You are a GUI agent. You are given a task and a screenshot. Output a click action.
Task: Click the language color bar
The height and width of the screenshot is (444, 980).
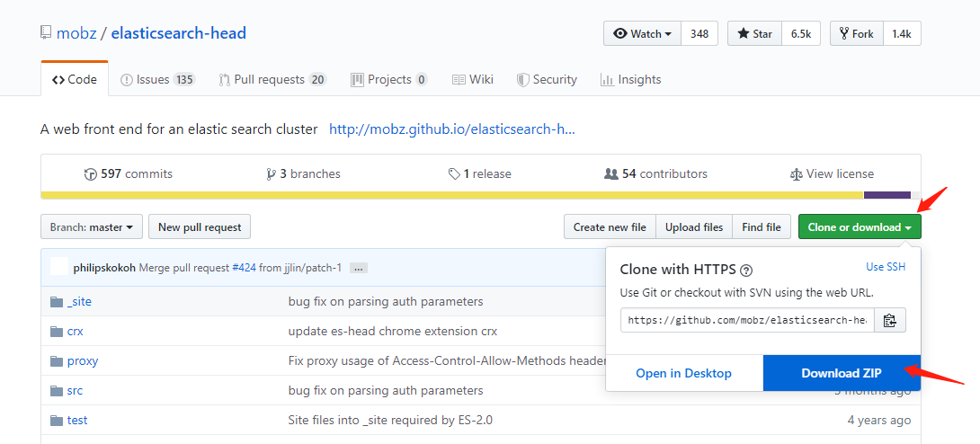pos(450,195)
